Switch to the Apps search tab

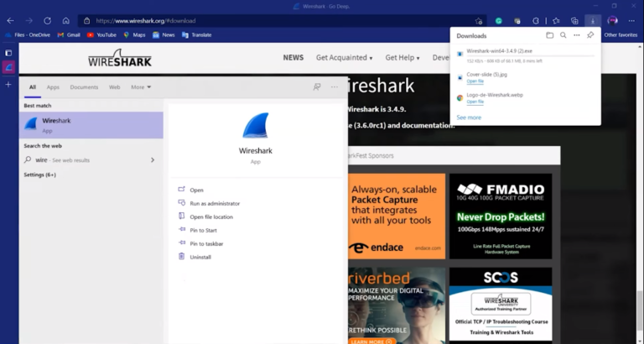tap(53, 87)
